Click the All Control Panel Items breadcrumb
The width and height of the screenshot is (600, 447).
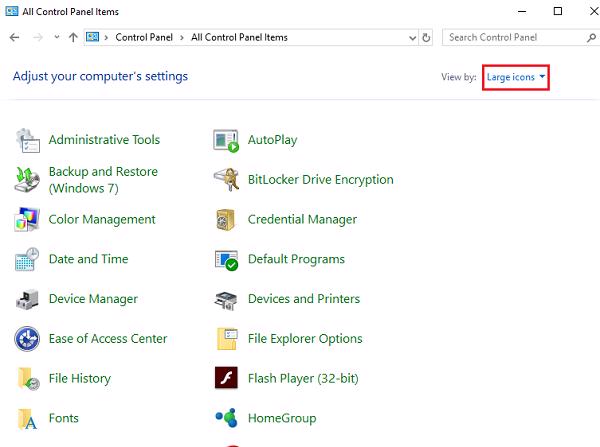click(239, 38)
